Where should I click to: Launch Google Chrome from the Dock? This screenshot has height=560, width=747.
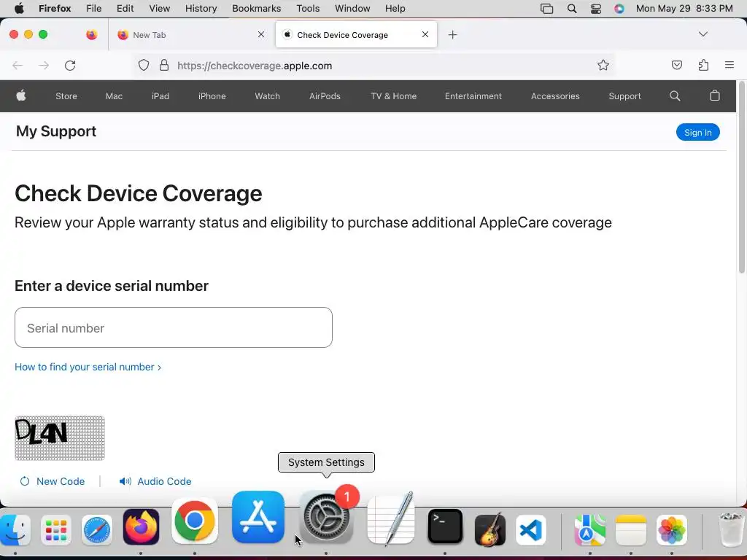click(194, 521)
